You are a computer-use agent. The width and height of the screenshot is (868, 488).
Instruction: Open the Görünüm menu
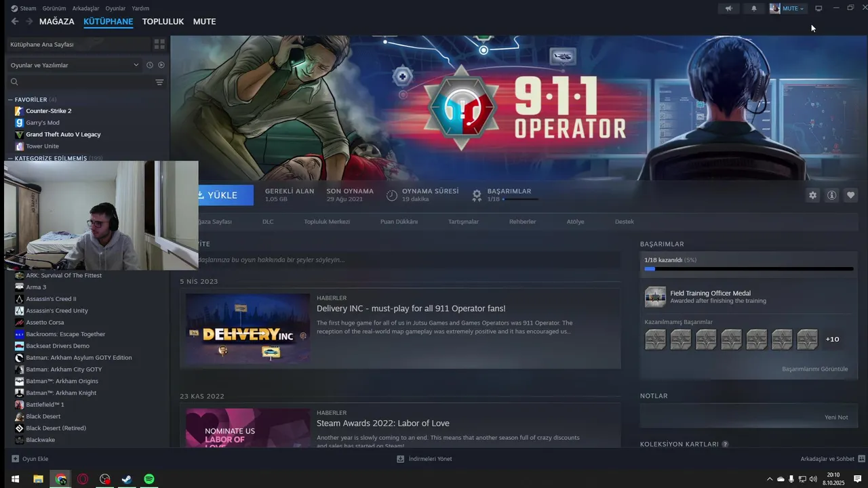(54, 8)
